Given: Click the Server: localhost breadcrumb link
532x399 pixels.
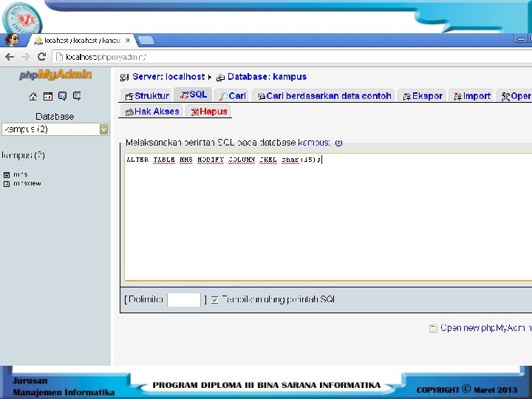Looking at the screenshot, I should tap(168, 77).
